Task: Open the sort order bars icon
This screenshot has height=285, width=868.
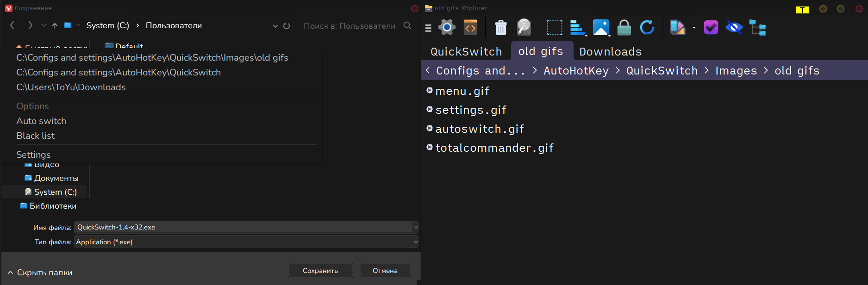Action: tap(578, 28)
